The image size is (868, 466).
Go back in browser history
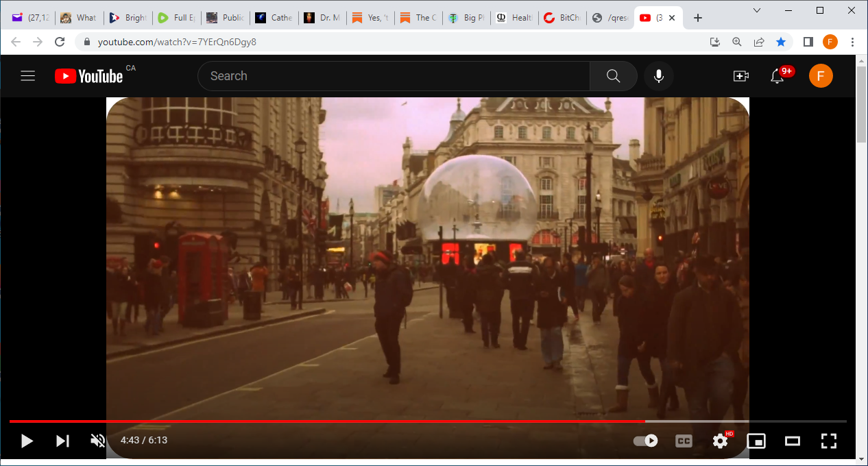point(16,42)
